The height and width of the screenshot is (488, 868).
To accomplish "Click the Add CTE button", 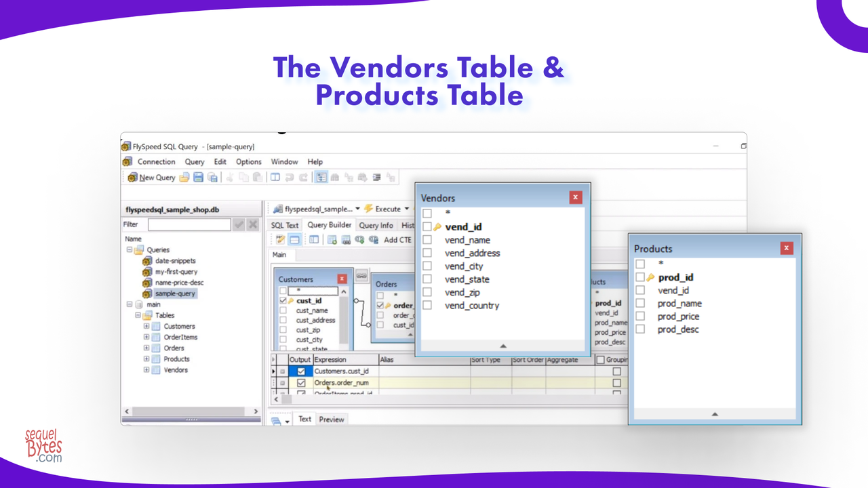I will point(397,239).
